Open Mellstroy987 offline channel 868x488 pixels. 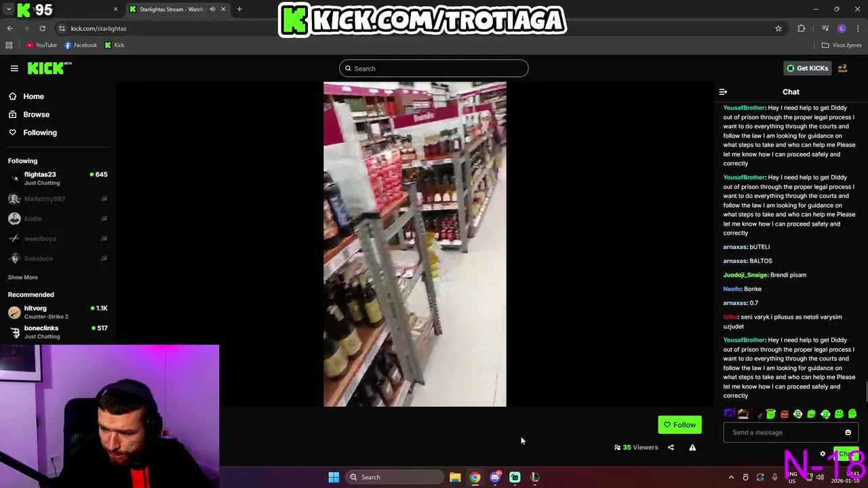[x=58, y=199]
